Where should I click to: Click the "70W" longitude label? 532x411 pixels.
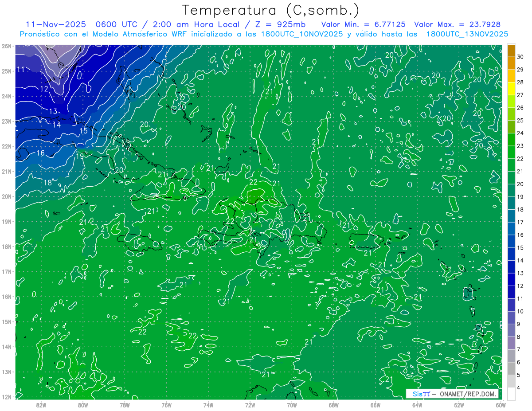tap(292, 404)
